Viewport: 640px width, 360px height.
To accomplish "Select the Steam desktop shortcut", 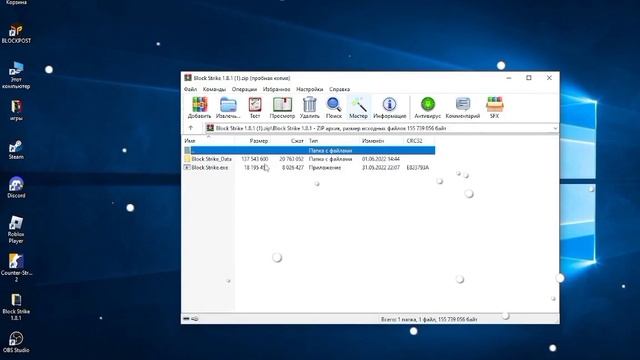I will 16,150.
